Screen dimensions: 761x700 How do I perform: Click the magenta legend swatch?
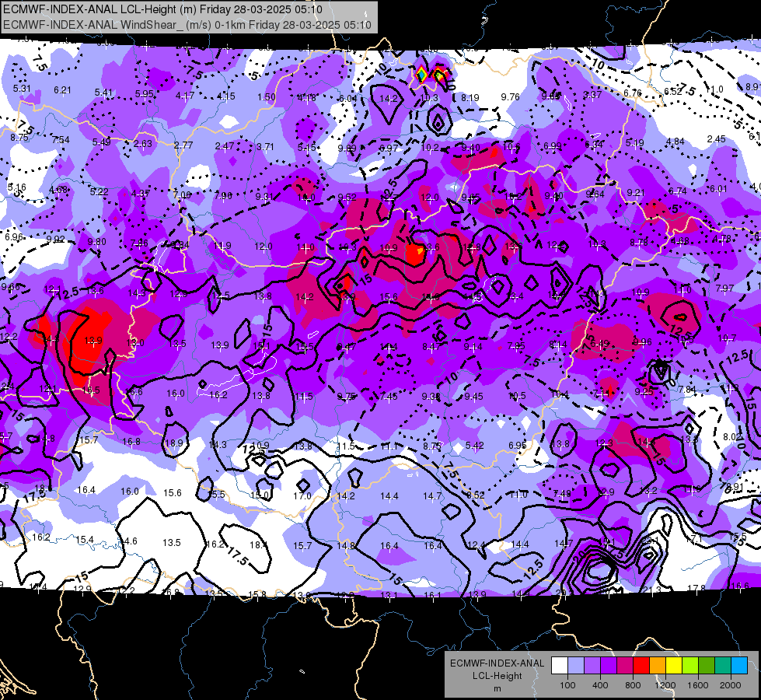(625, 666)
